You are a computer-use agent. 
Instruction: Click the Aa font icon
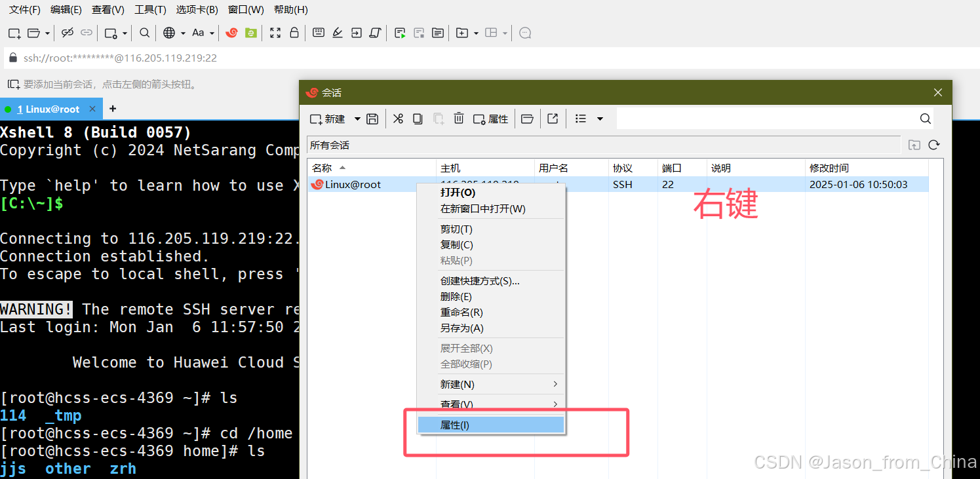(198, 33)
